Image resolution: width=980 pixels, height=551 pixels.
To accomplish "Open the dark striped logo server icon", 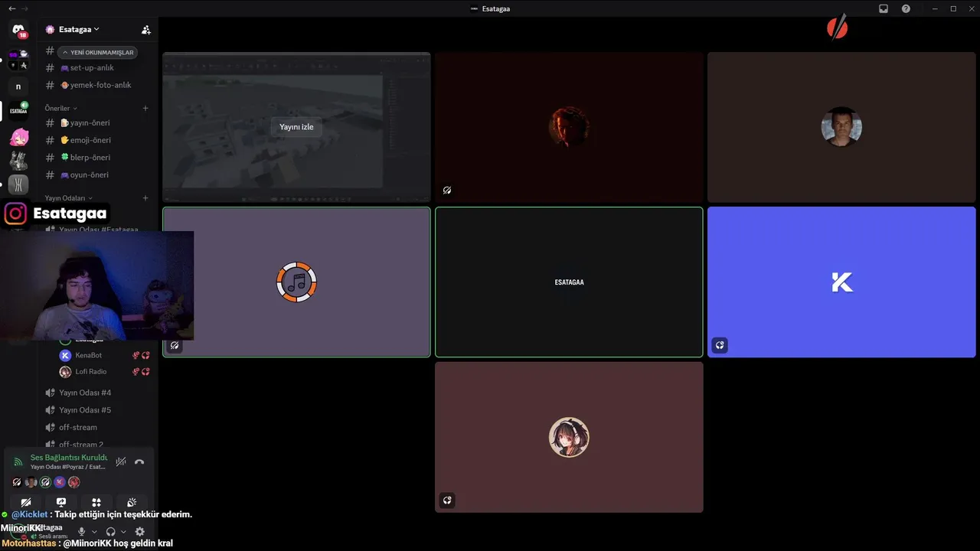I will point(18,184).
